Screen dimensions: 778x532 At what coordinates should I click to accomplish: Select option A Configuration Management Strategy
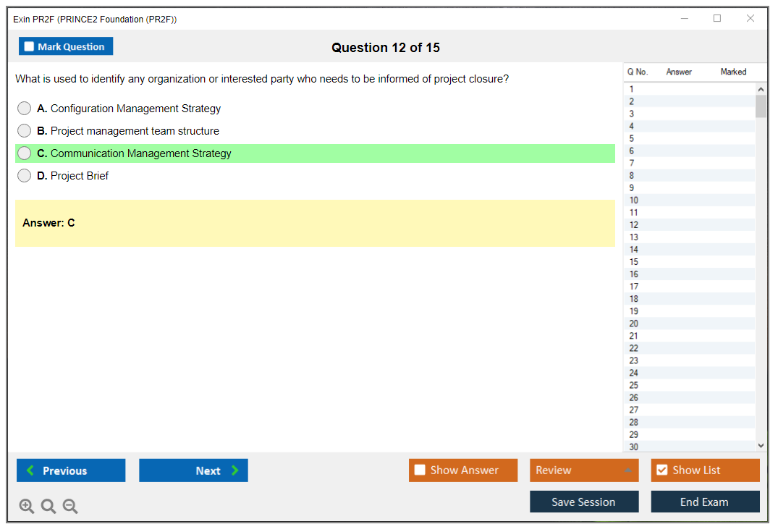click(25, 109)
